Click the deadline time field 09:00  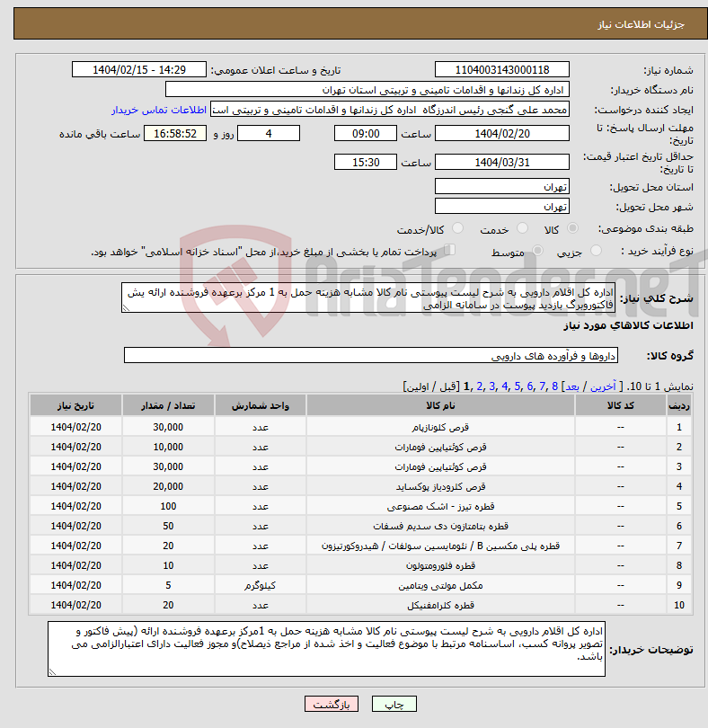click(x=366, y=133)
